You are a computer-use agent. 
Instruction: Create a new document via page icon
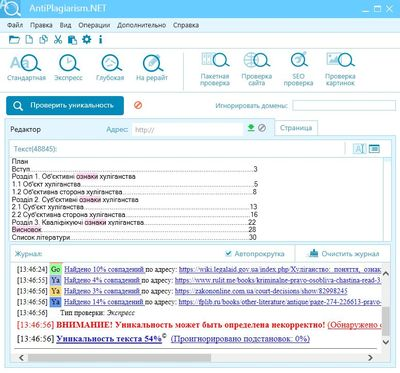pos(29,40)
